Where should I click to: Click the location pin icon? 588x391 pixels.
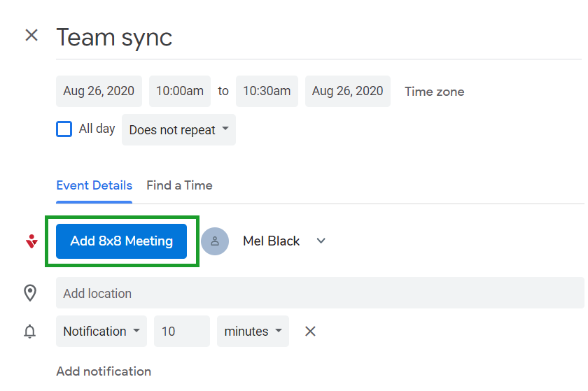(x=30, y=293)
